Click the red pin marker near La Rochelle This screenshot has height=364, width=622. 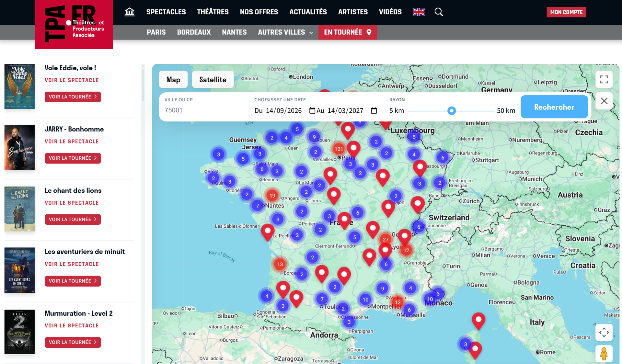click(x=268, y=233)
